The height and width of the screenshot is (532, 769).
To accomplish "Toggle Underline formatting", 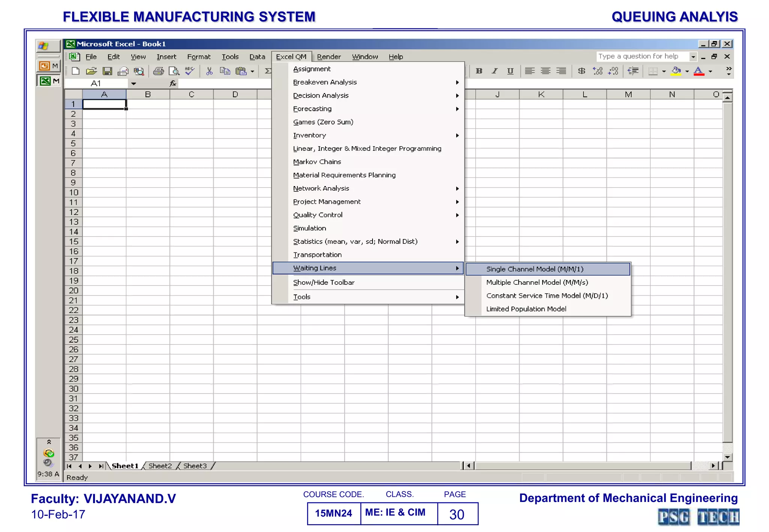I will pyautogui.click(x=510, y=71).
